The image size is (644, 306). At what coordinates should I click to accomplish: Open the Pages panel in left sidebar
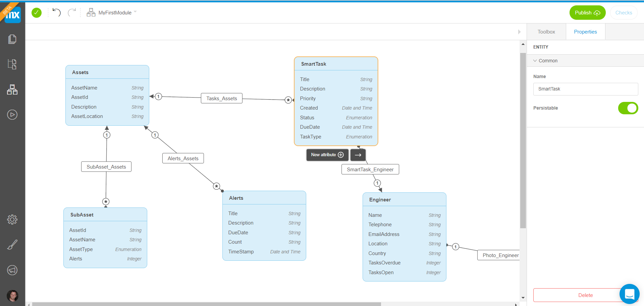(12, 39)
